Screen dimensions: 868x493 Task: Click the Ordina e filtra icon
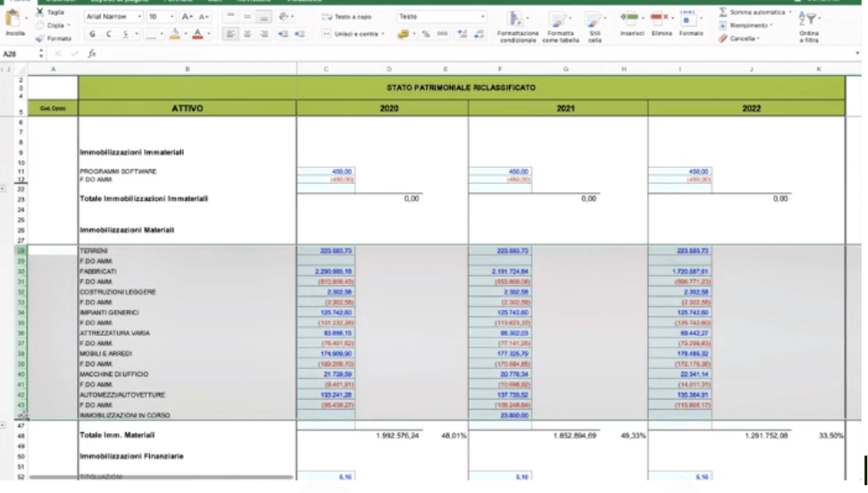coord(808,20)
